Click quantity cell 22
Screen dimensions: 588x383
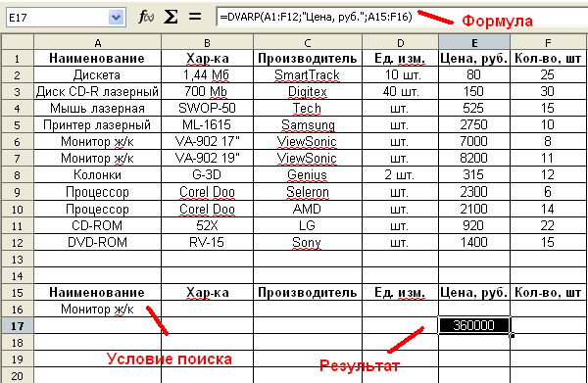click(x=548, y=225)
